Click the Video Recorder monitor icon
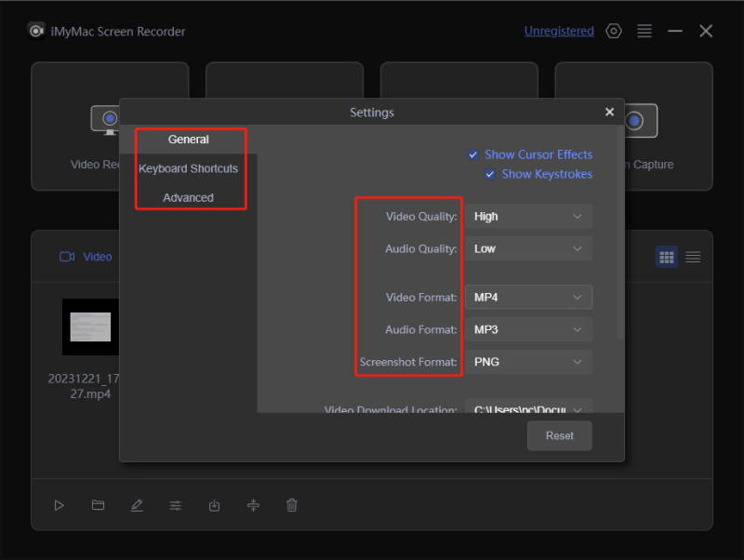 [x=105, y=121]
